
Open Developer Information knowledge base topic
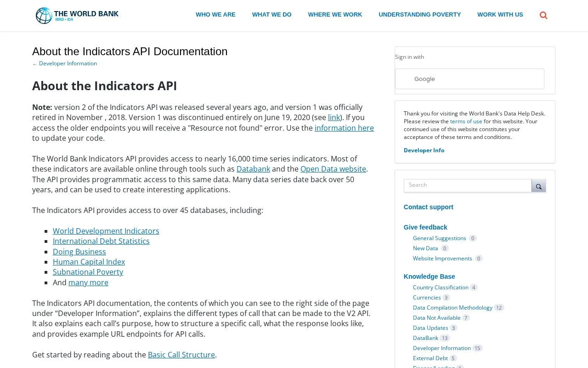tap(442, 348)
